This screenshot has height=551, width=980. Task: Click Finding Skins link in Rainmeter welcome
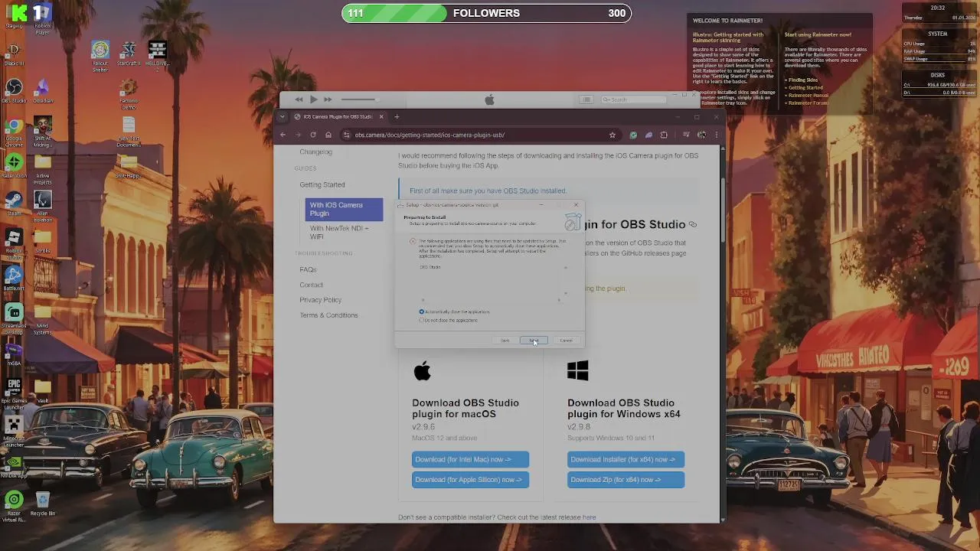tap(803, 80)
